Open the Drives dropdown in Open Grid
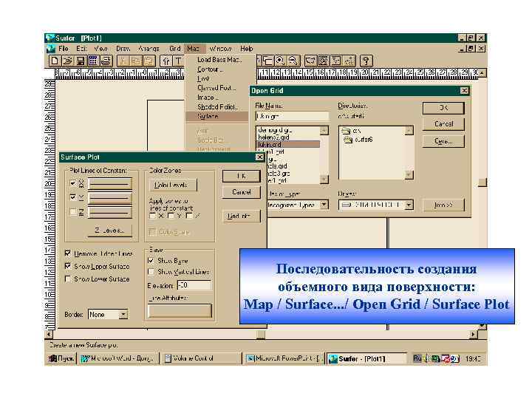Screen dimensions: 532x399 409,205
